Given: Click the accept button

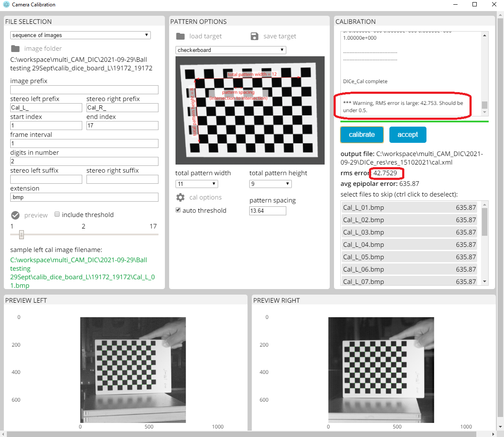Looking at the screenshot, I should click(408, 134).
